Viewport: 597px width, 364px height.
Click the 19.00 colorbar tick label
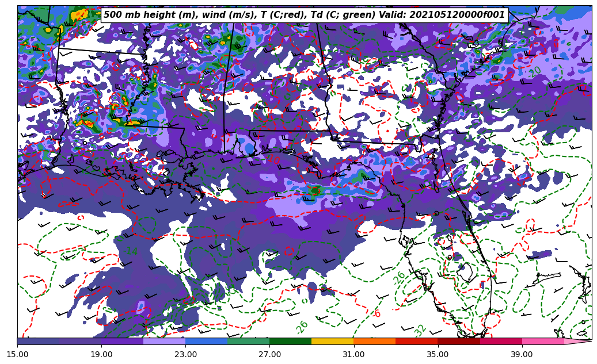click(101, 354)
